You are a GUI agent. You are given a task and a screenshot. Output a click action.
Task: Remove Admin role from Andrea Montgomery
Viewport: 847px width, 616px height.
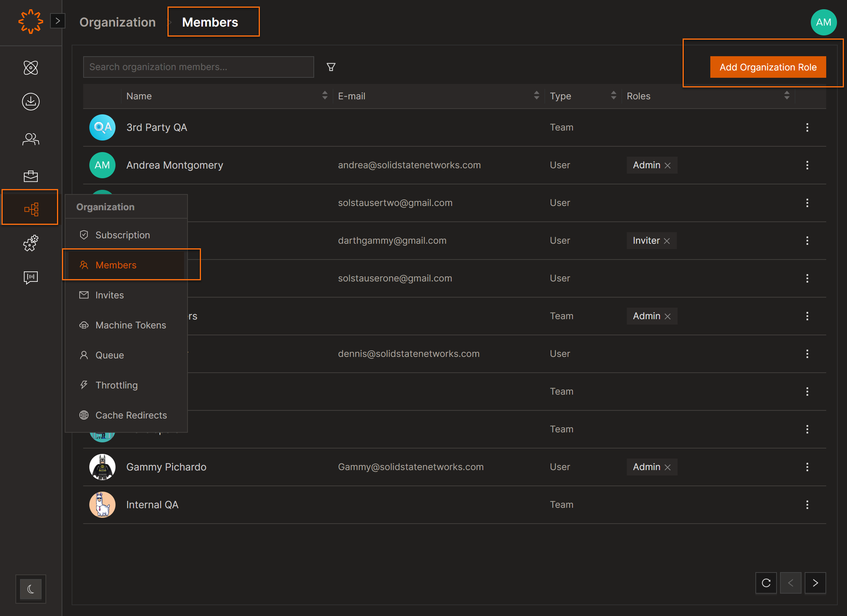point(668,166)
